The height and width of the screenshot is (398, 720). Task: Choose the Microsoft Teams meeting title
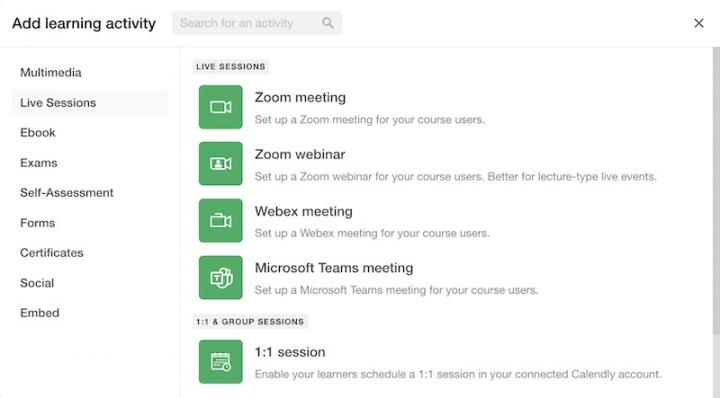click(x=334, y=268)
